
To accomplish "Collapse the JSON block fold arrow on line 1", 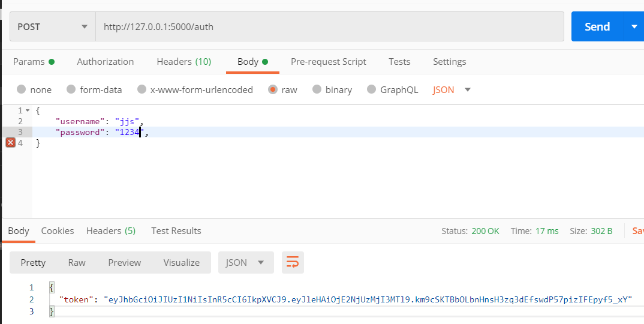I will pos(28,110).
